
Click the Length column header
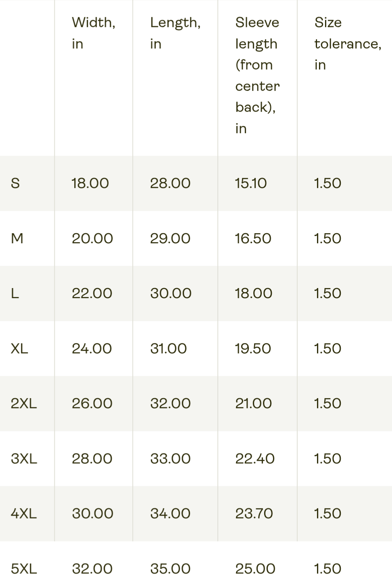pos(175,33)
